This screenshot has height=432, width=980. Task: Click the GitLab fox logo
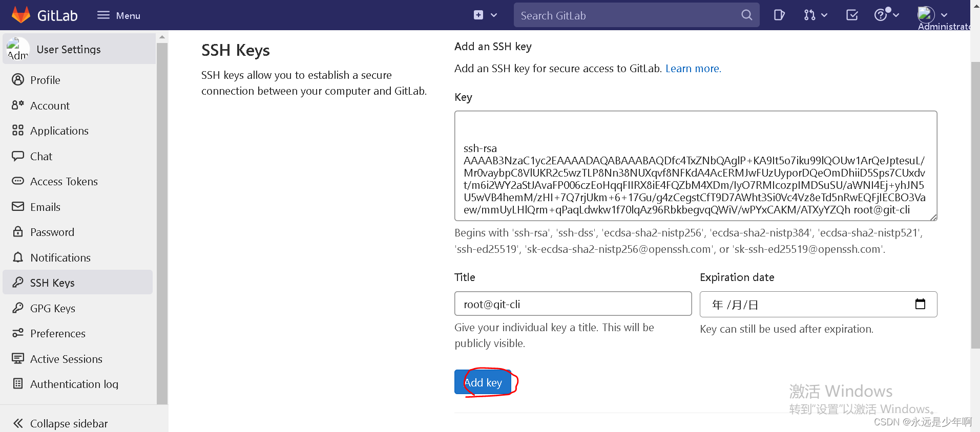pyautogui.click(x=21, y=15)
